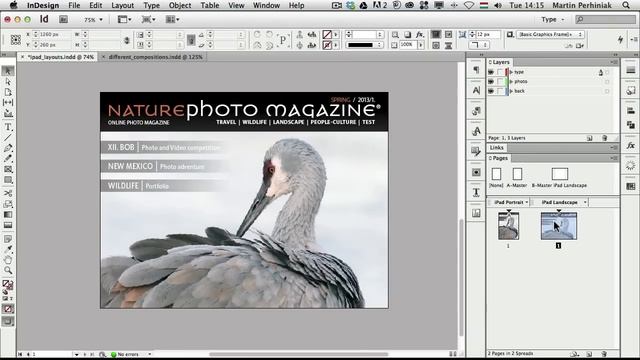
Task: Select the B-Master iPad Landscape thumbnail
Action: (560, 174)
